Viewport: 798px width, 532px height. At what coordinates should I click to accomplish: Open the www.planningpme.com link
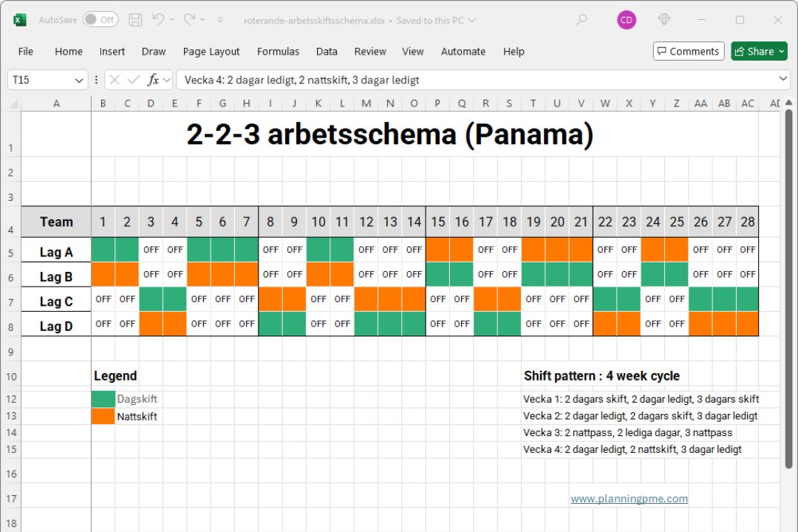coord(629,499)
